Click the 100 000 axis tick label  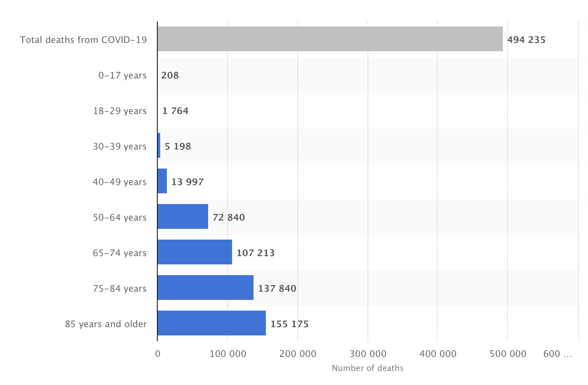[x=228, y=354]
